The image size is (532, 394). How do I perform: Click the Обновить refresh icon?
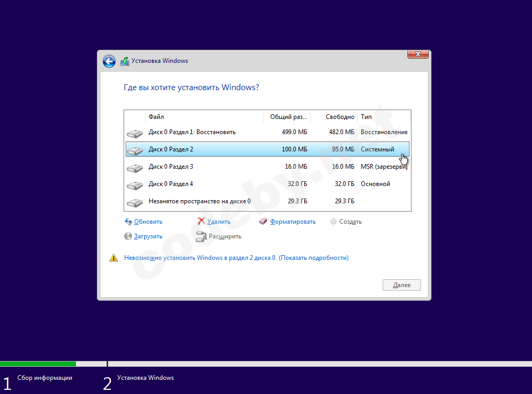(128, 222)
